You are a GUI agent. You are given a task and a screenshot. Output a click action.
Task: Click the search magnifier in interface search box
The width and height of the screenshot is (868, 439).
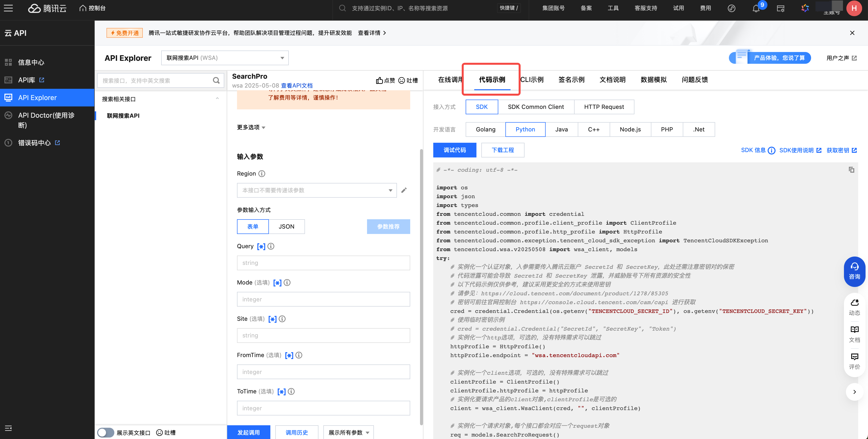[x=216, y=80]
